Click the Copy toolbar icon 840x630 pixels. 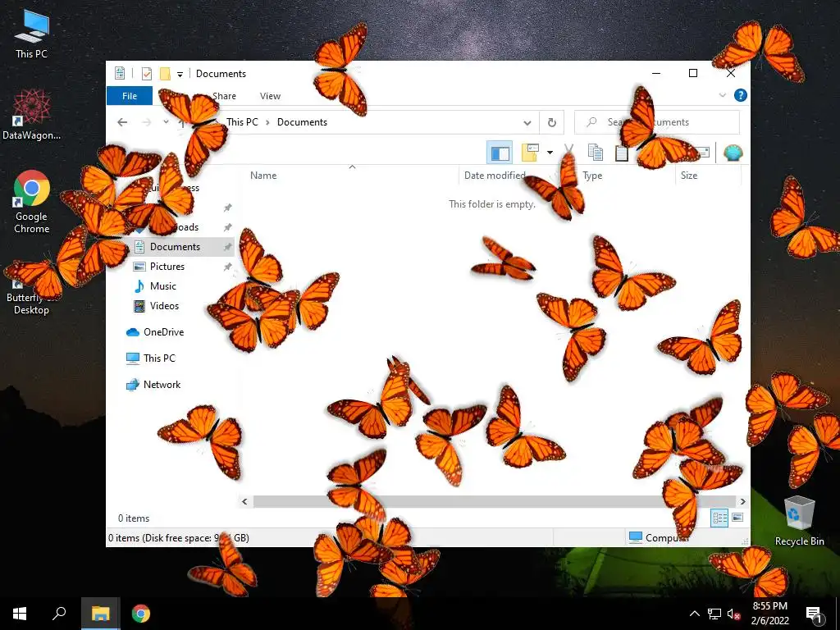coord(596,153)
